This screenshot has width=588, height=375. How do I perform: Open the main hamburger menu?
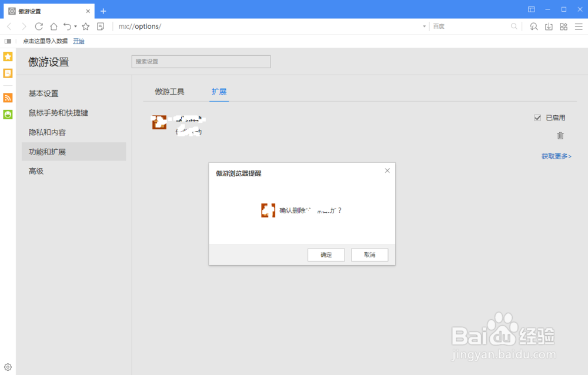tap(579, 26)
